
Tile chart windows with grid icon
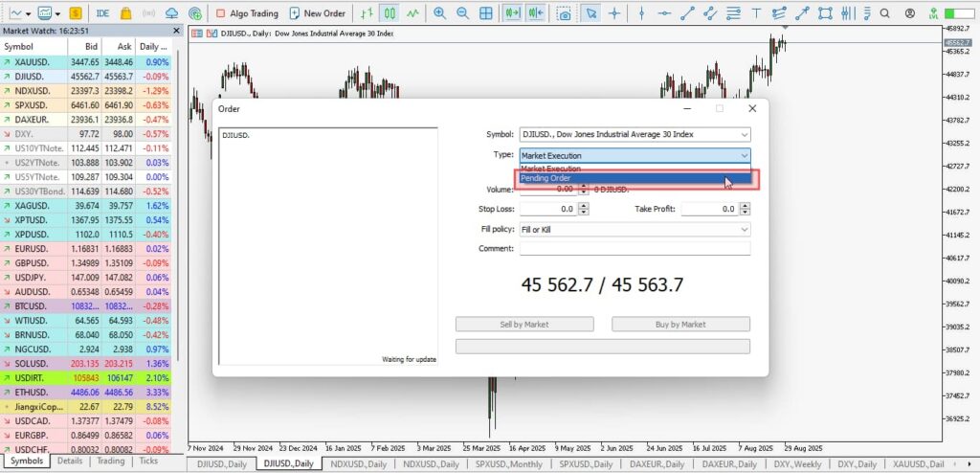(x=485, y=13)
